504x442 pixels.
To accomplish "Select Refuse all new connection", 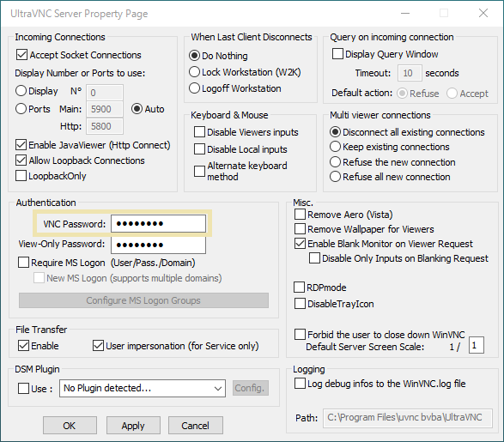I will pyautogui.click(x=335, y=177).
